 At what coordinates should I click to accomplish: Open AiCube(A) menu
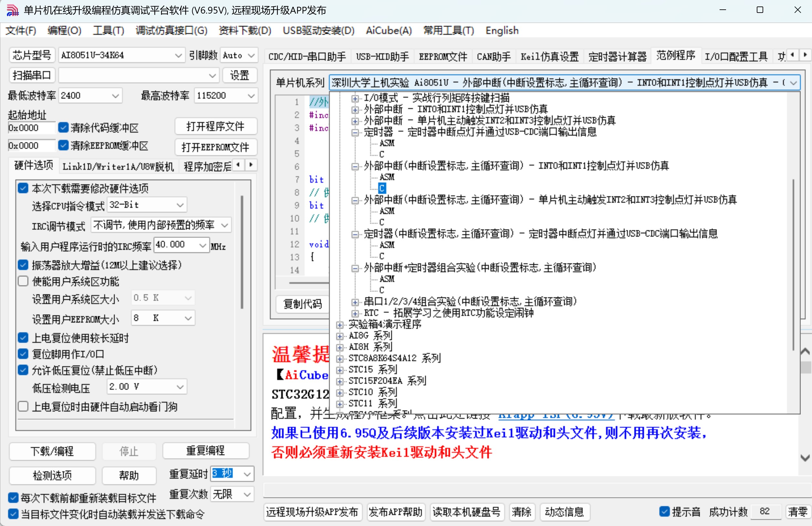click(389, 31)
